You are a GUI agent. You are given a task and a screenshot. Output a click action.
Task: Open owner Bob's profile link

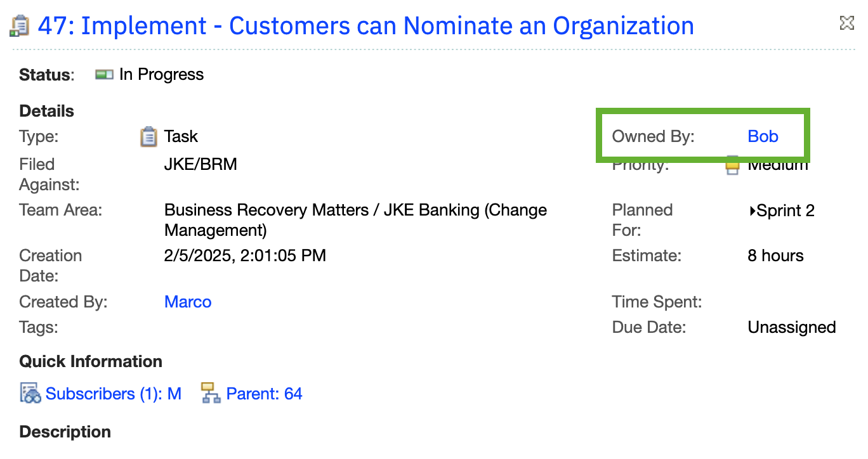point(763,136)
